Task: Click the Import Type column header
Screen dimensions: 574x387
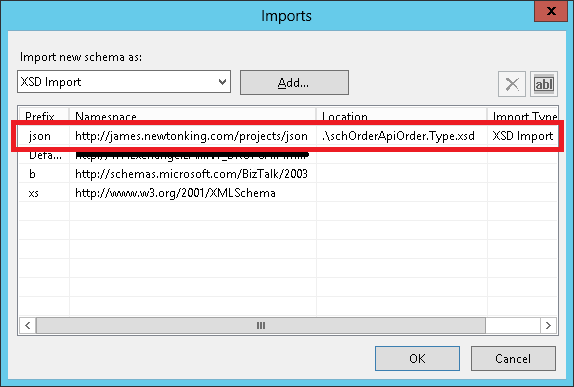Action: pyautogui.click(x=522, y=114)
